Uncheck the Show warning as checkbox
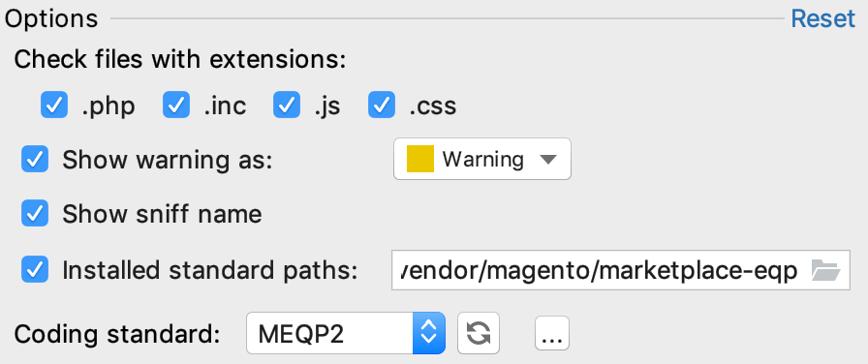Screen dimensions: 868x364 [35, 160]
